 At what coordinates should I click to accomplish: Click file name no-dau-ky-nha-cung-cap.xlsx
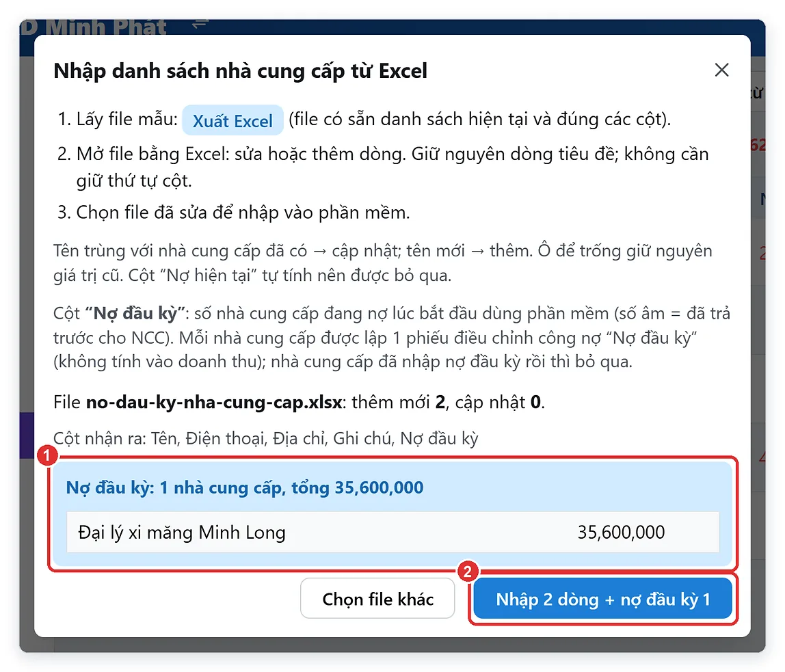coord(214,402)
